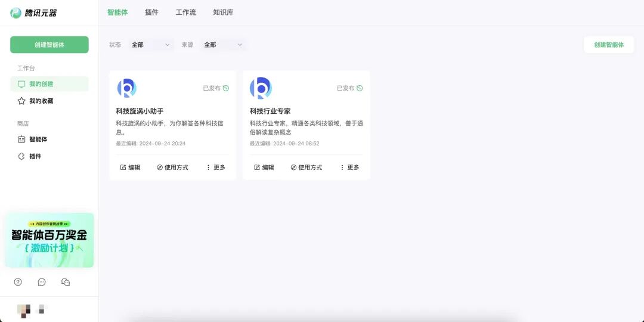Image resolution: width=644 pixels, height=322 pixels.
Task: Click the star icon beside 我的收藏
Action: [21, 101]
